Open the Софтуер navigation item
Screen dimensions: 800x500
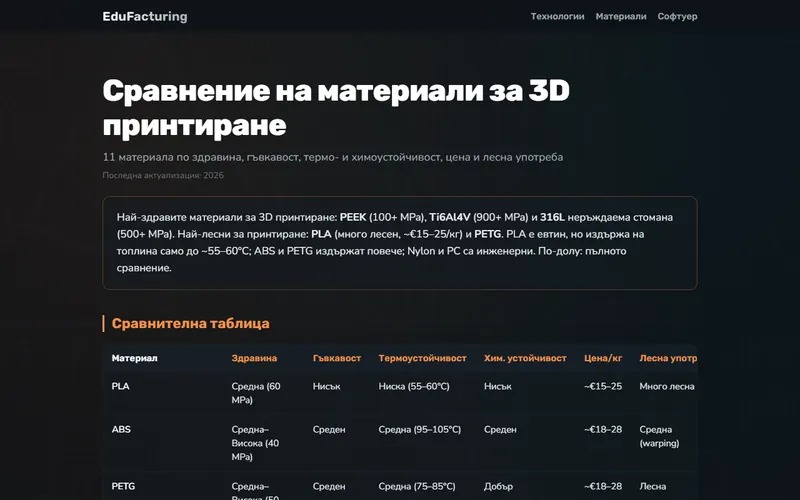click(677, 16)
